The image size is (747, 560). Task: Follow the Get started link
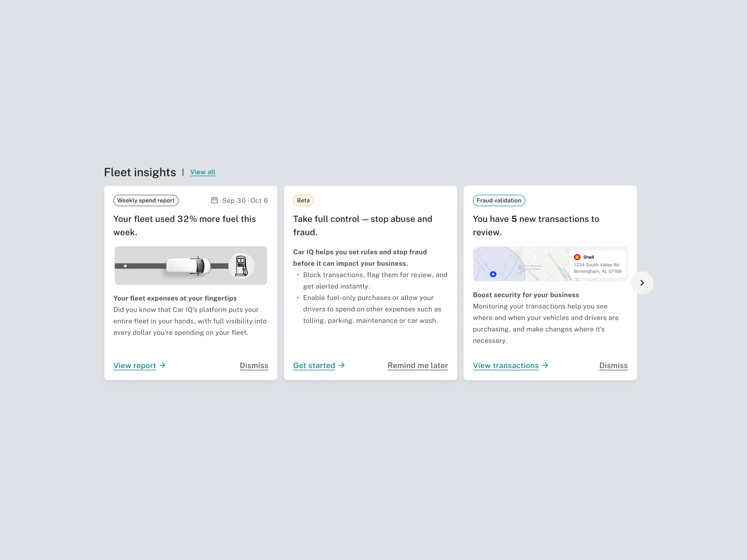tap(314, 365)
